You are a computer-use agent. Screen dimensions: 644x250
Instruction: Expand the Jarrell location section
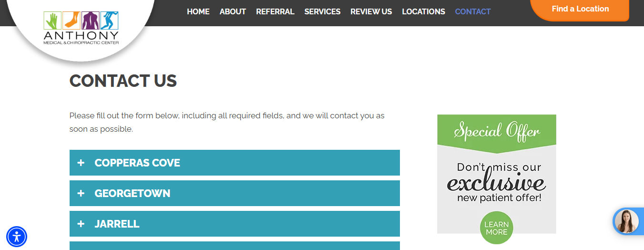(235, 224)
